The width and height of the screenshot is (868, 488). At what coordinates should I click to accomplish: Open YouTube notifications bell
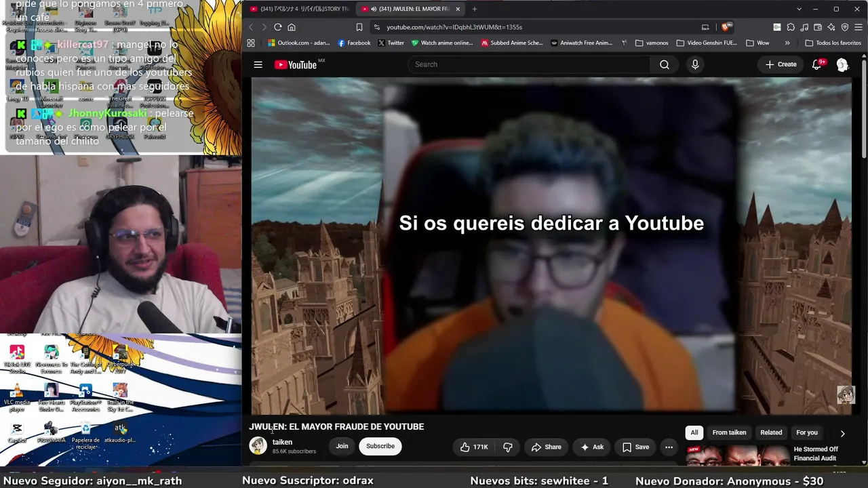coord(817,64)
